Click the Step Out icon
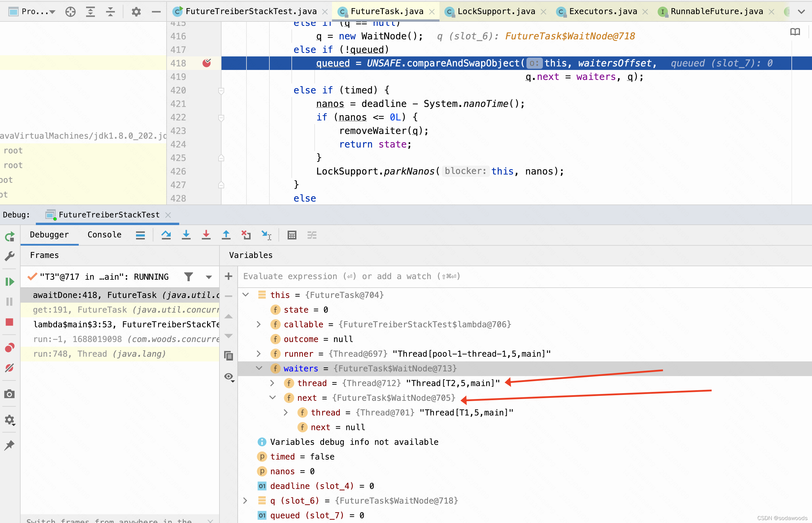Viewport: 812px width, 523px height. [x=226, y=235]
